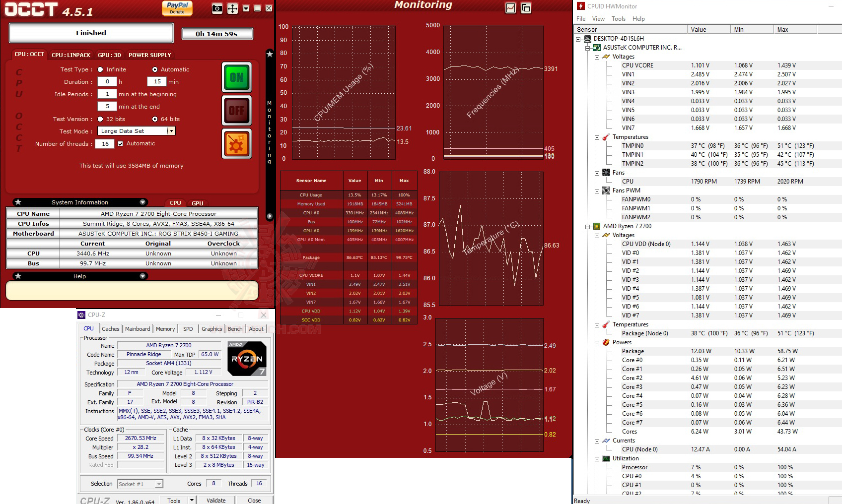Click the Number of threads field

(105, 144)
